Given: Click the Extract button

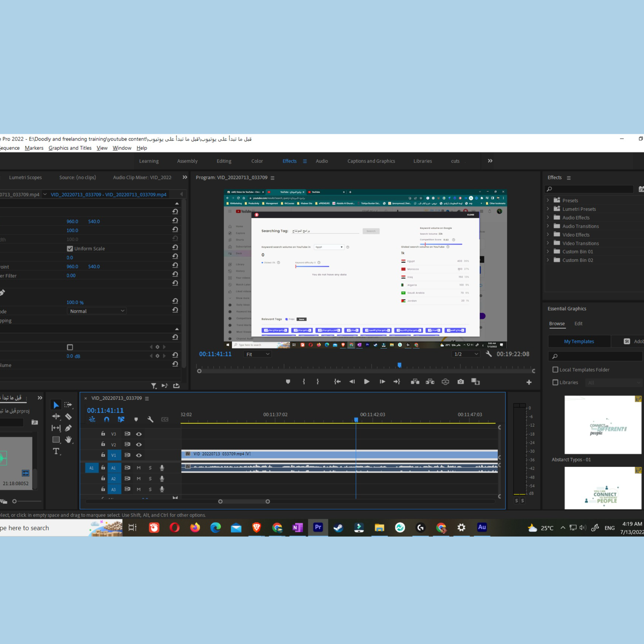Looking at the screenshot, I should click(430, 382).
